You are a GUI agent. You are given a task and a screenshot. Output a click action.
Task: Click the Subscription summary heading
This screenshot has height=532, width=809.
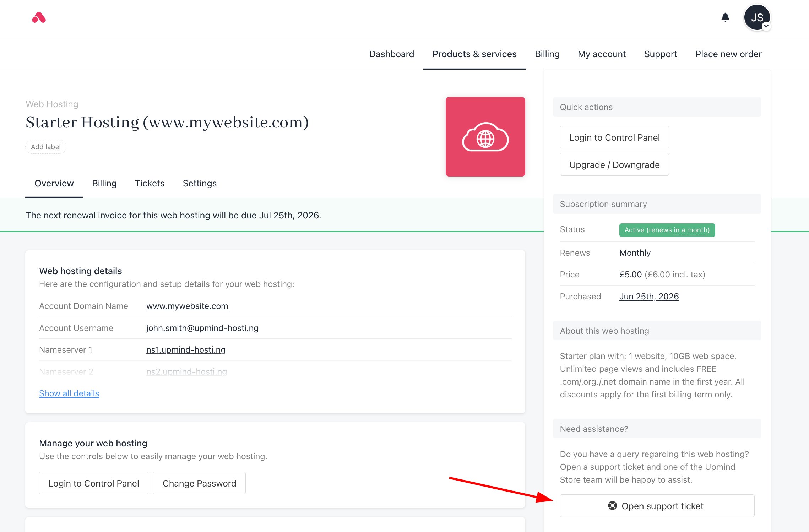coord(603,204)
